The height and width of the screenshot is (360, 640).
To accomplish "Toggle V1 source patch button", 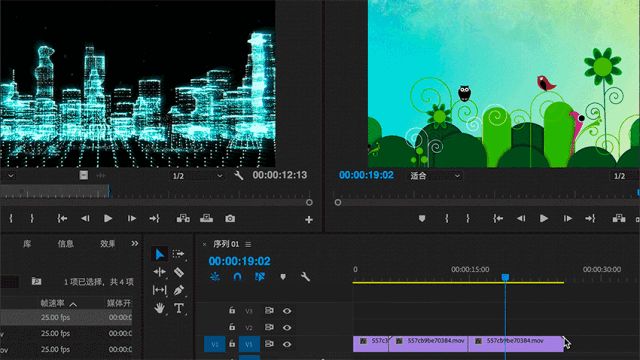I will [215, 344].
